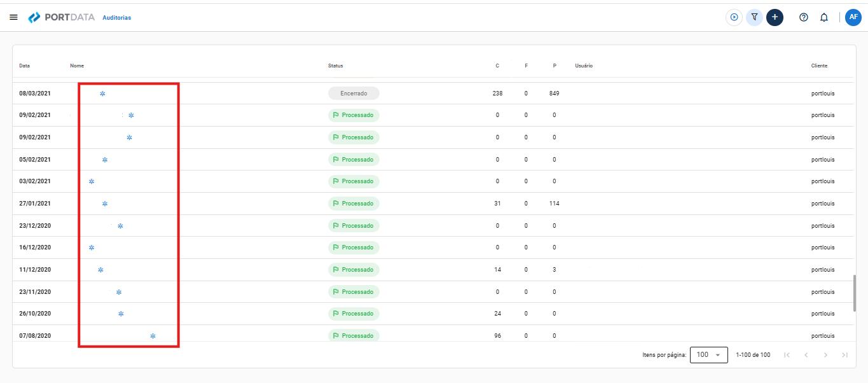Viewport: 868px width, 383px height.
Task: Click the snowflake icon in 08/03/2021 row
Action: coord(102,94)
